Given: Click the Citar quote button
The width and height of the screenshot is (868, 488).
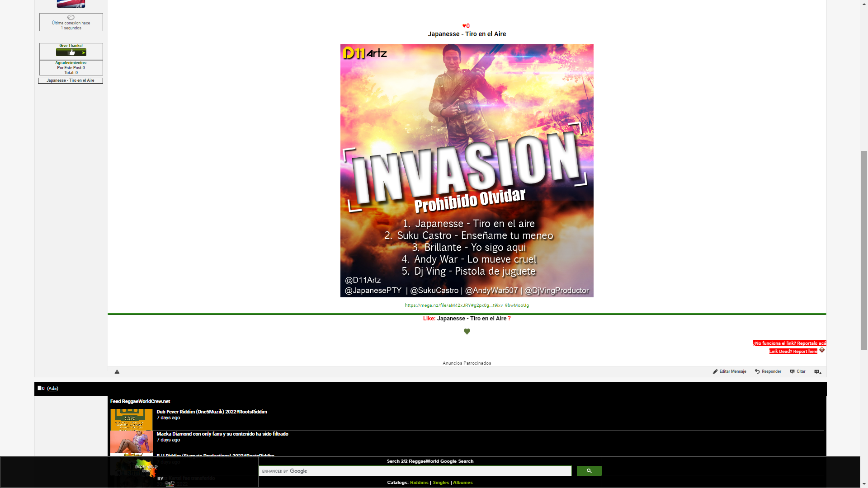Looking at the screenshot, I should click(x=797, y=371).
